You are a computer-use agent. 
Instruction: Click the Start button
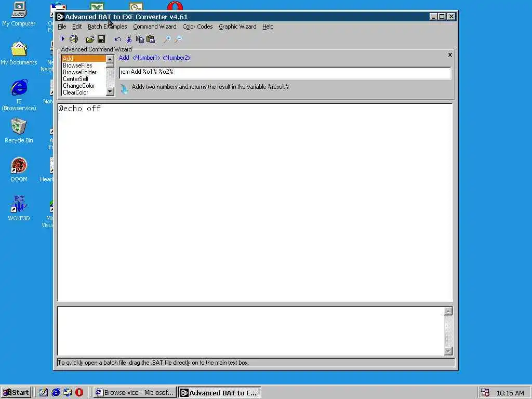click(16, 392)
